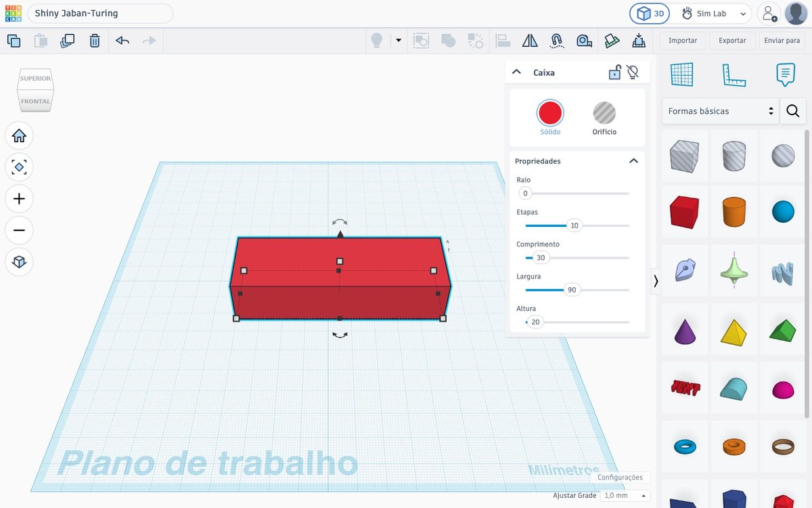Click FRONTAL face of view cube
812x508 pixels.
click(x=35, y=101)
